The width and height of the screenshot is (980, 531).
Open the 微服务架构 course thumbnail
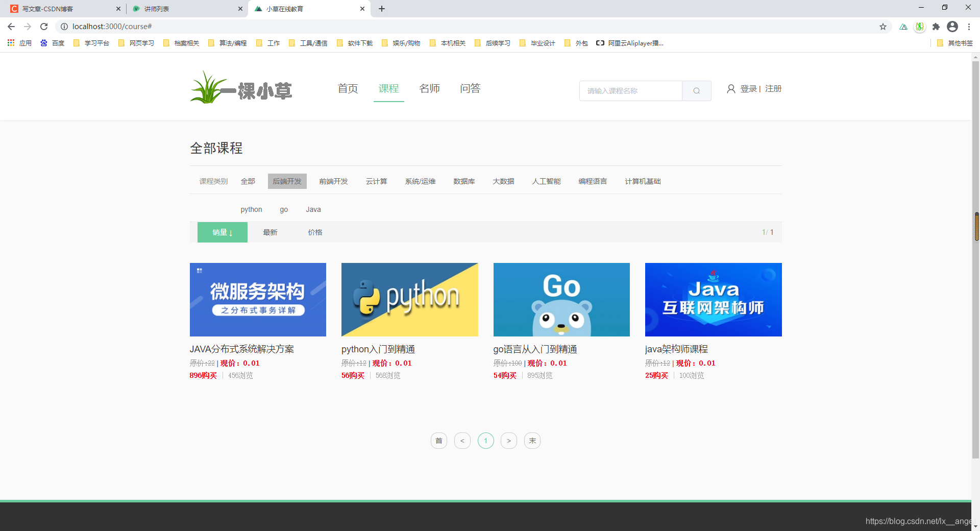258,300
